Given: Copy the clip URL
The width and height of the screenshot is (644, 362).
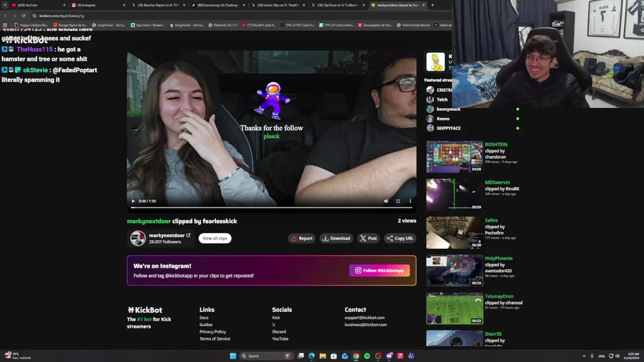Looking at the screenshot, I should pos(400,238).
